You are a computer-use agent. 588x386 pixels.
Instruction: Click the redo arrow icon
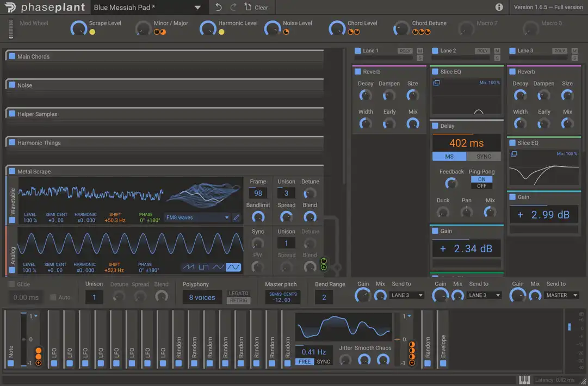coord(233,7)
